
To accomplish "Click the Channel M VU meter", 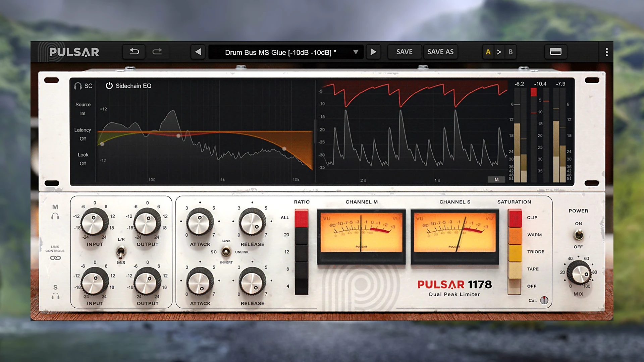I will (361, 236).
